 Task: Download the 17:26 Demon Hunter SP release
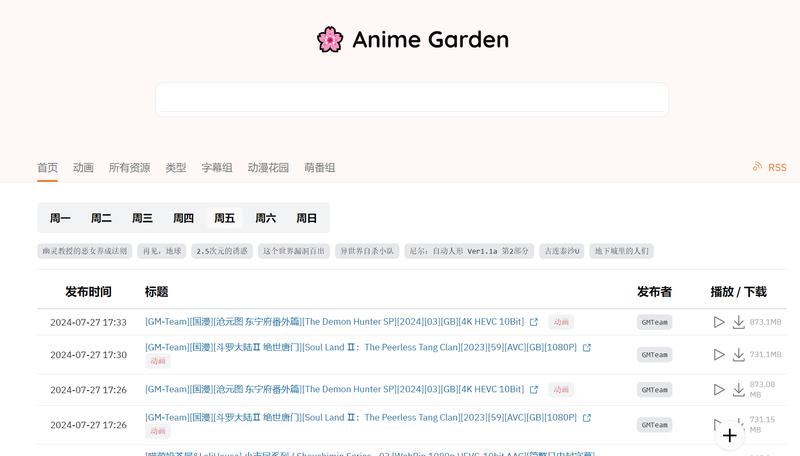(738, 390)
